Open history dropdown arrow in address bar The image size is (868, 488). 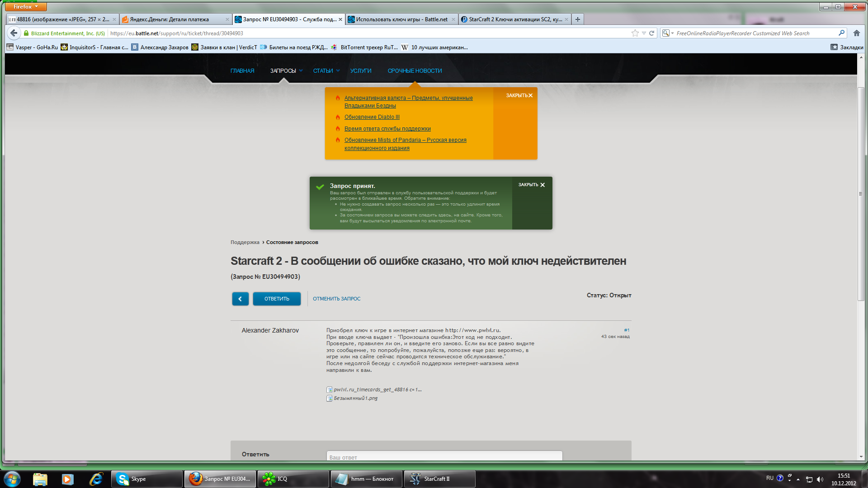click(x=644, y=33)
